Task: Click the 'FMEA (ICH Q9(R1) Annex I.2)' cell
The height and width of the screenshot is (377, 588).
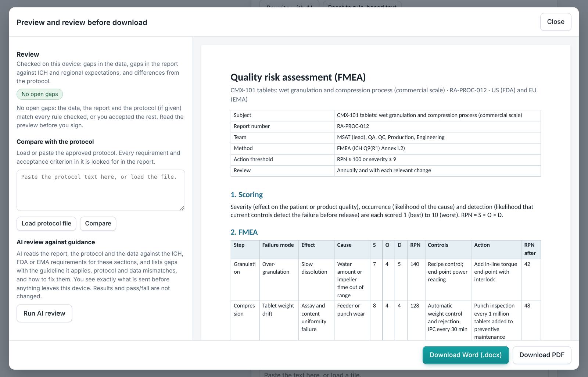Action: click(x=437, y=148)
